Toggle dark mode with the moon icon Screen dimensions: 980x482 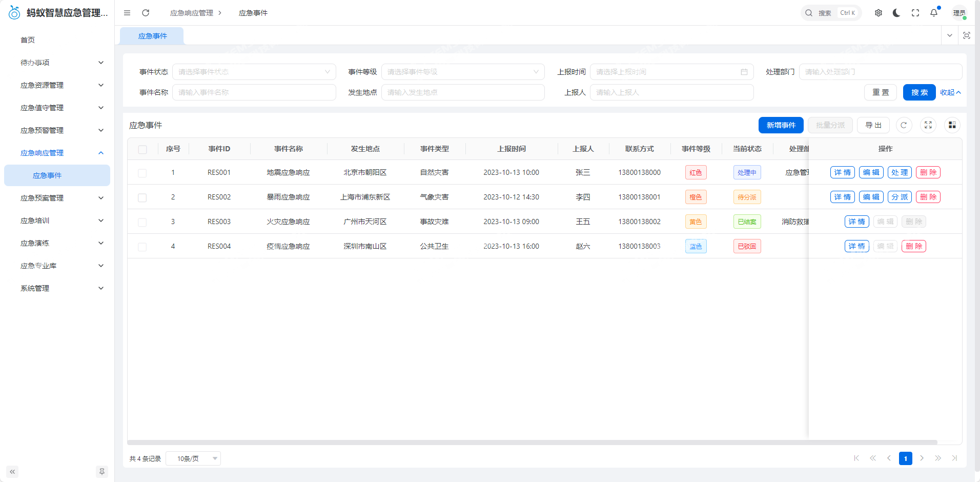(x=896, y=13)
